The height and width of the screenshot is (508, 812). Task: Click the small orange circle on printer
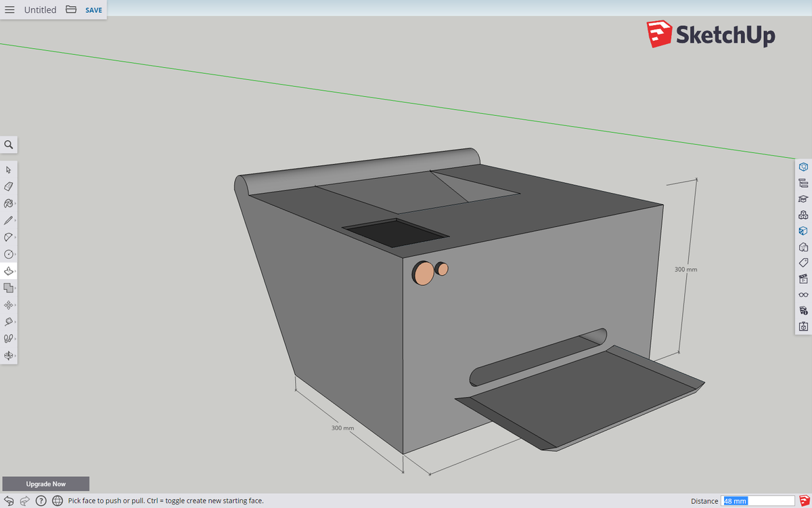(x=441, y=268)
